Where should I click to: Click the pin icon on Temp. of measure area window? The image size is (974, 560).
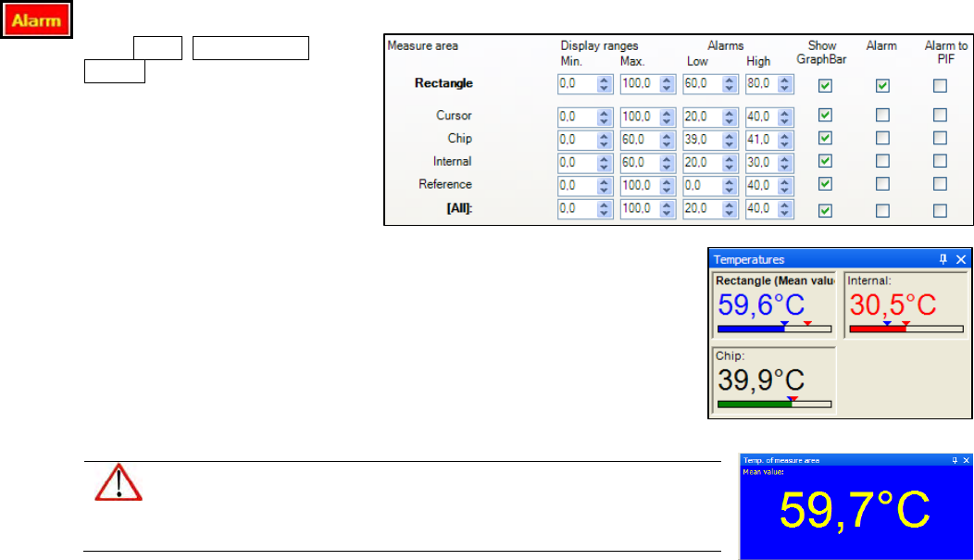[954, 460]
